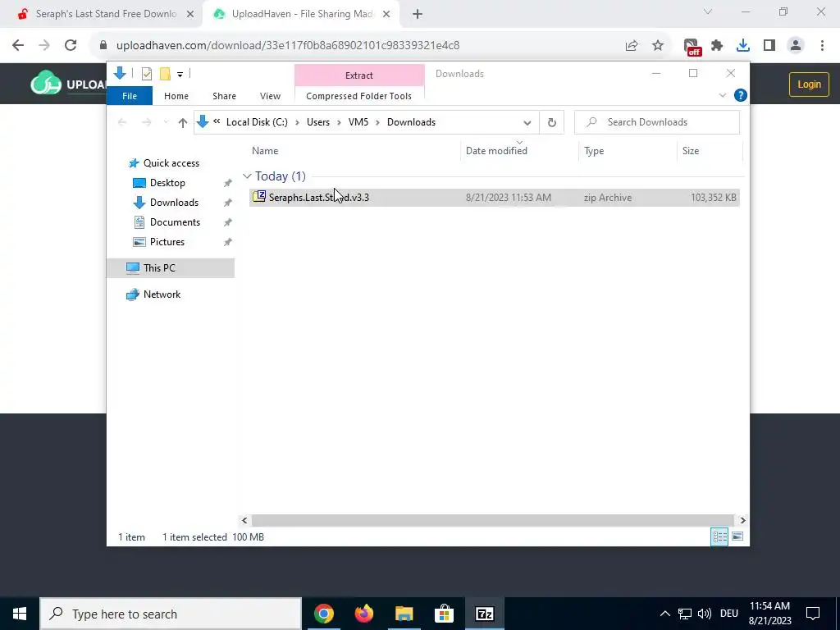Click horizontal scrollbar left arrow
The height and width of the screenshot is (630, 840).
click(x=244, y=520)
